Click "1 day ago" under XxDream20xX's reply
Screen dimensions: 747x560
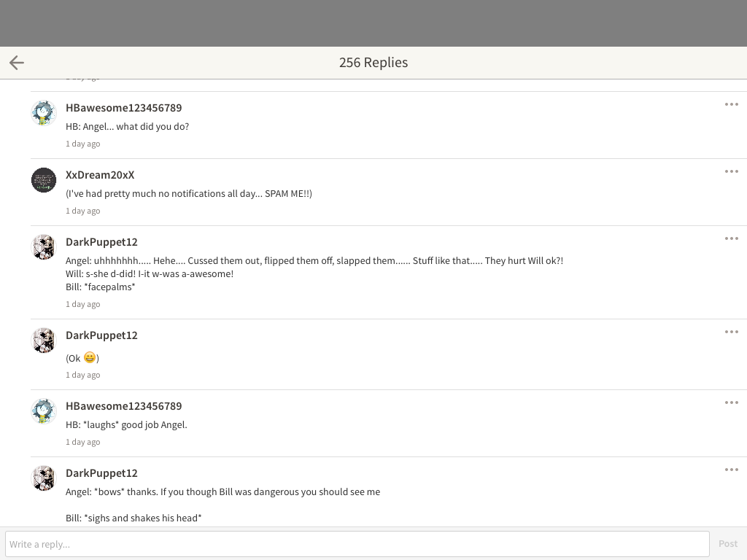point(83,211)
